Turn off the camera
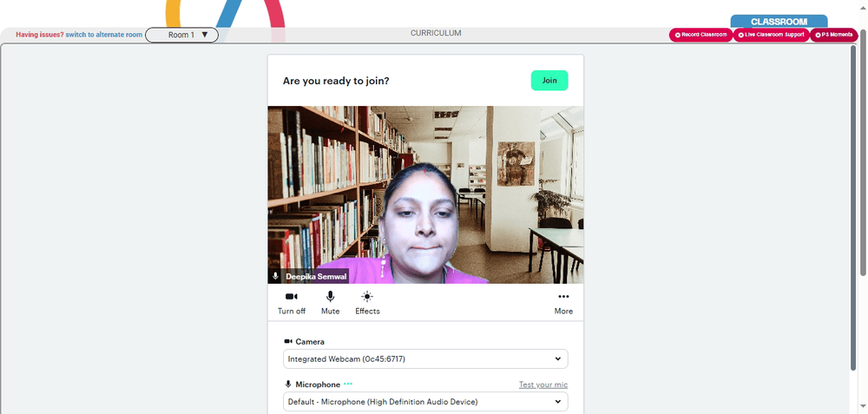 point(291,303)
